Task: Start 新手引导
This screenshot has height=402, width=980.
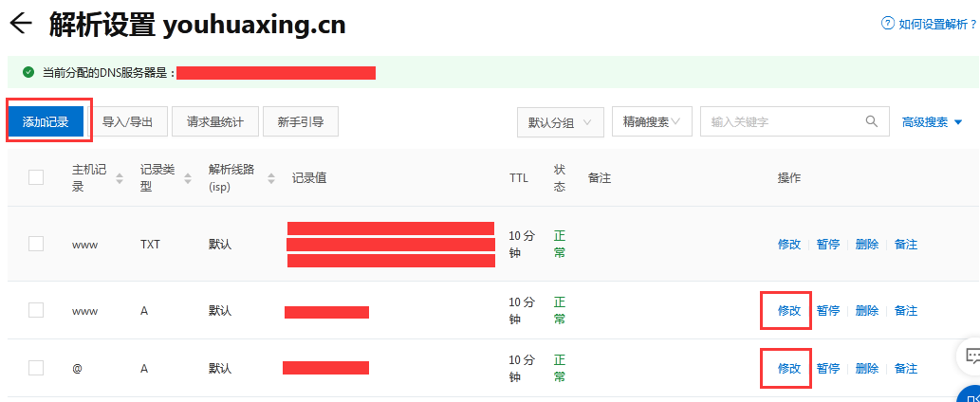Action: click(x=301, y=121)
